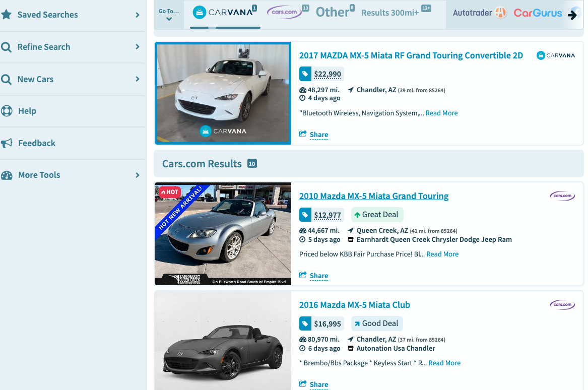
Task: Click the Chandler, AZ location on the 2017 listing
Action: pos(376,90)
